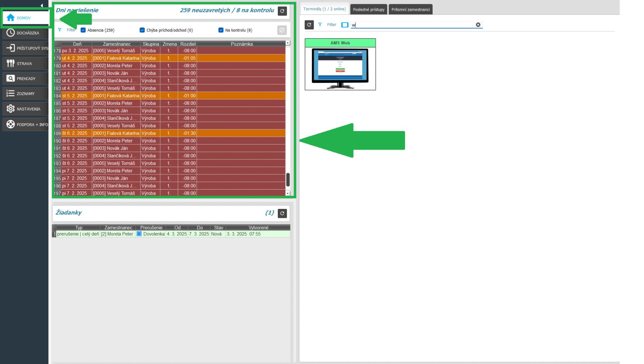
Task: Open the AMS Web terminal thumbnail
Action: (340, 68)
